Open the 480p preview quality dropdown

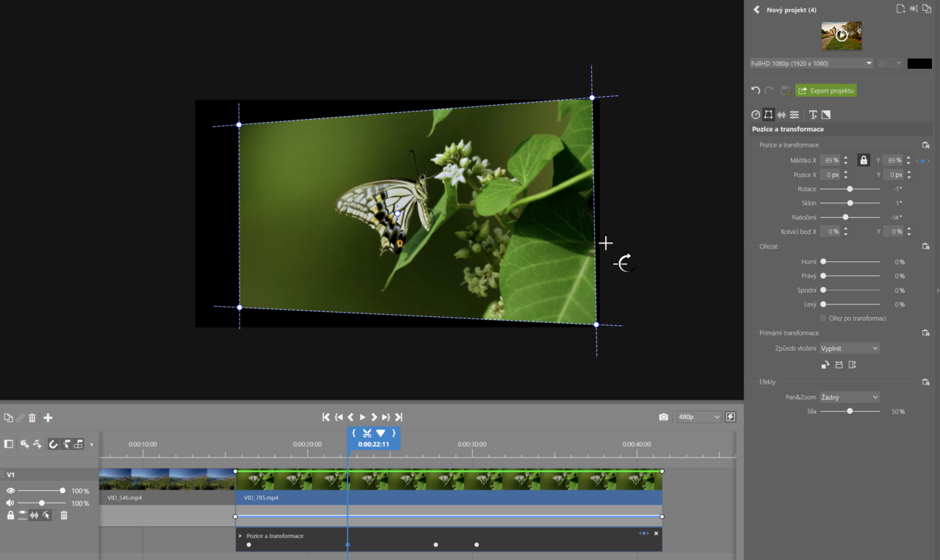pyautogui.click(x=700, y=417)
